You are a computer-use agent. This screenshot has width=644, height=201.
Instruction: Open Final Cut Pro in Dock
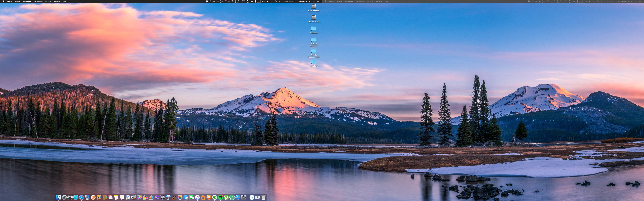(145, 197)
